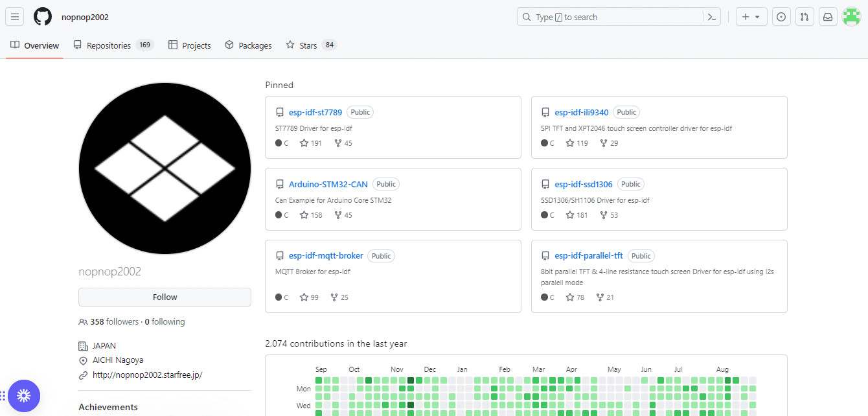View 78 stargazers of esp-idf-parallel-tft
The image size is (868, 416).
pyautogui.click(x=575, y=297)
